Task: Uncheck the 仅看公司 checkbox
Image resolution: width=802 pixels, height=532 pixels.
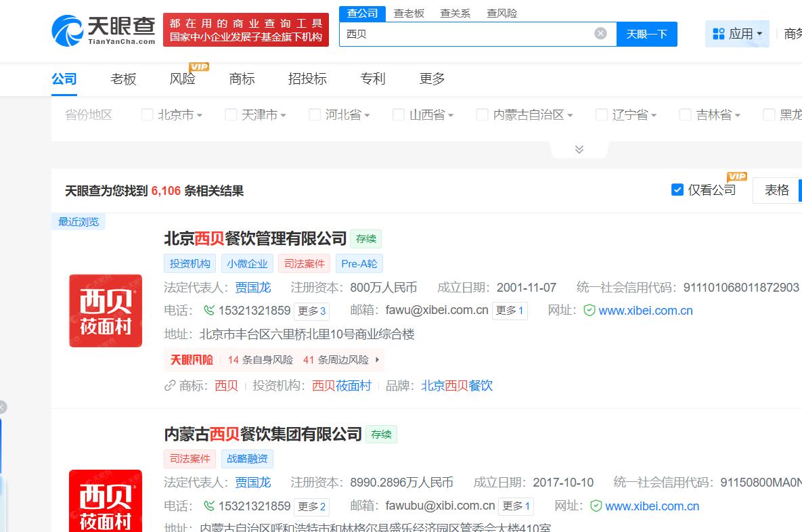Action: click(x=677, y=190)
